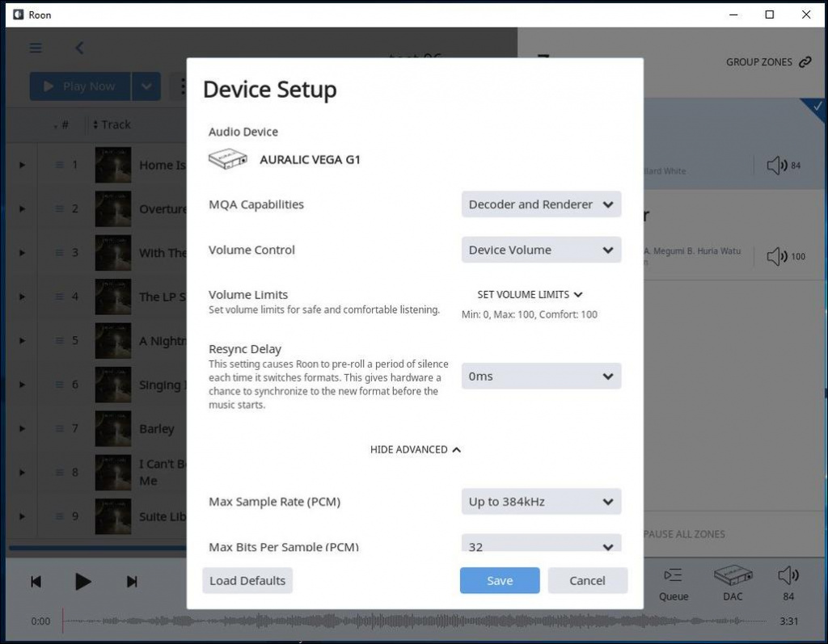Click the AURALIC VEGA G1 device icon
The width and height of the screenshot is (828, 644).
(x=227, y=159)
